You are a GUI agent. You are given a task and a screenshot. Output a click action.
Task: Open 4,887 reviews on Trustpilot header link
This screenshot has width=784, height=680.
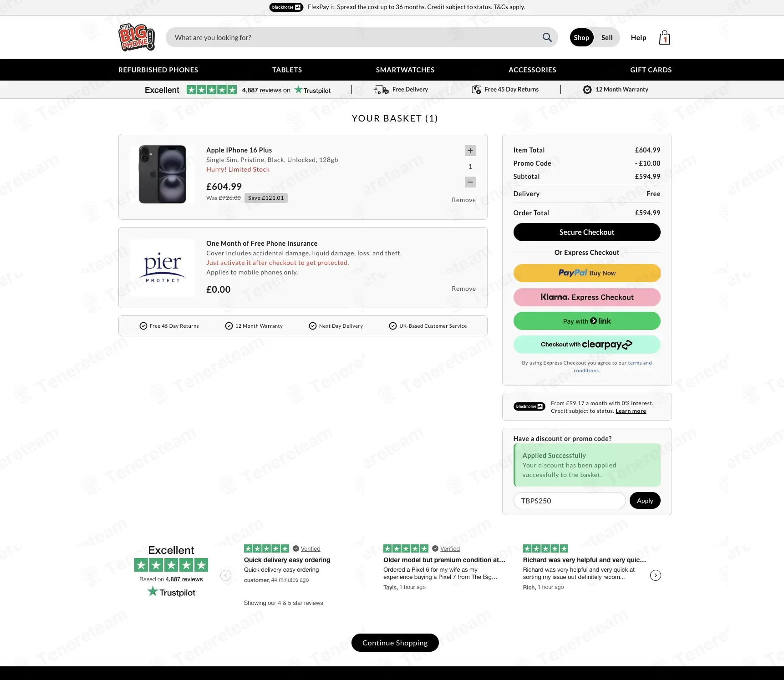coord(266,90)
